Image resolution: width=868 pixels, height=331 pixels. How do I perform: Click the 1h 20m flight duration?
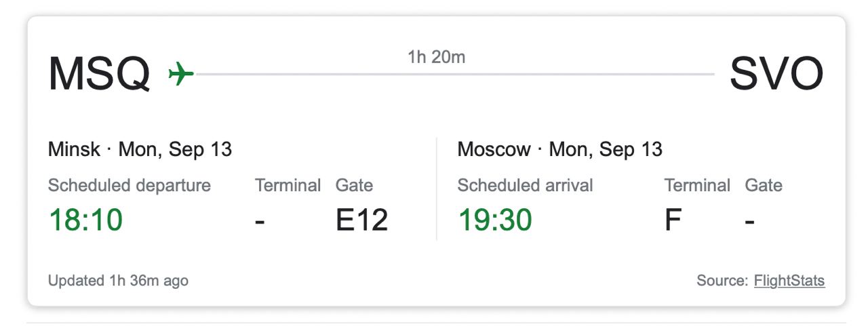click(436, 57)
